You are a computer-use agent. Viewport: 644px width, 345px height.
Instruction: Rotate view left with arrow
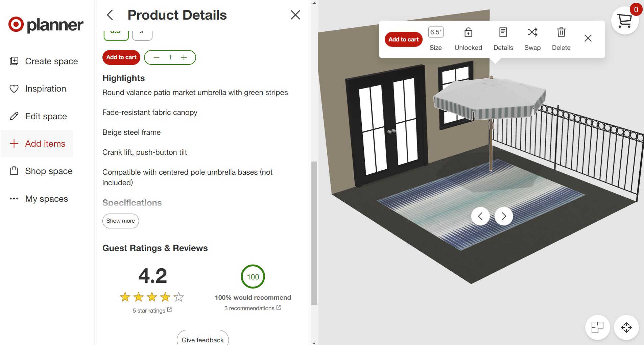tap(480, 216)
